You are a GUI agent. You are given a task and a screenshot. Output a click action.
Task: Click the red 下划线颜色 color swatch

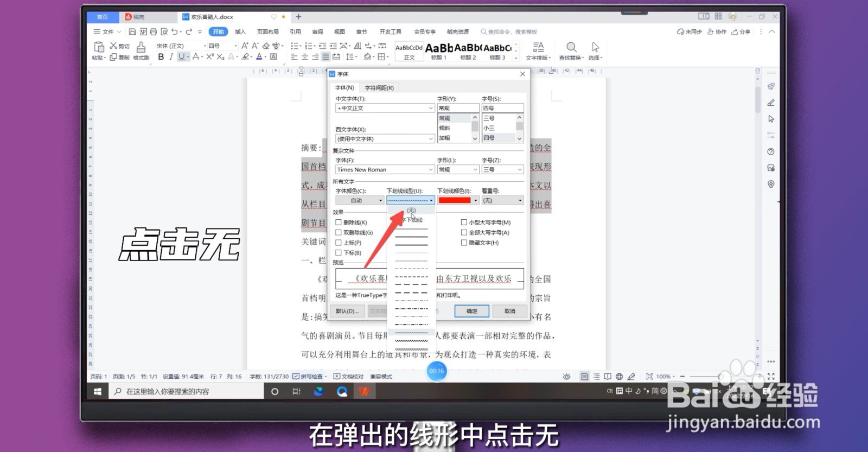click(x=455, y=200)
